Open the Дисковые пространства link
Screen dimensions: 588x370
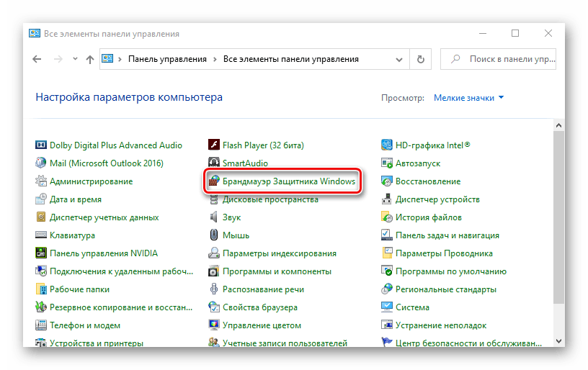[x=270, y=199]
